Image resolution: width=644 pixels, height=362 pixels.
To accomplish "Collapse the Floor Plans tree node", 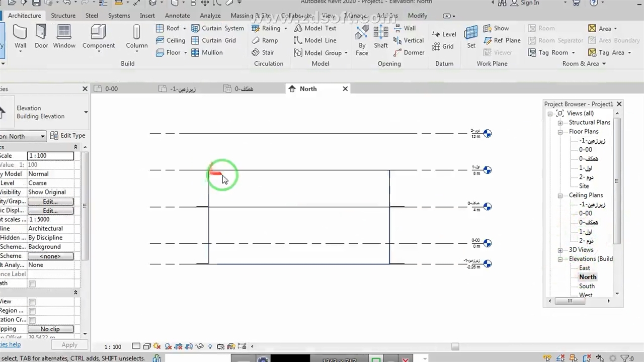I will (x=560, y=132).
